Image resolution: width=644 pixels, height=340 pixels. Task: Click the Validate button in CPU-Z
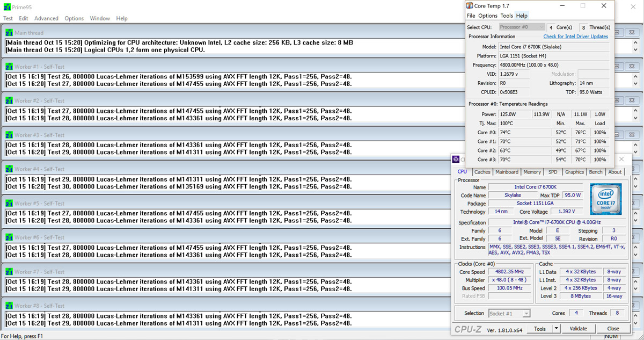point(578,328)
